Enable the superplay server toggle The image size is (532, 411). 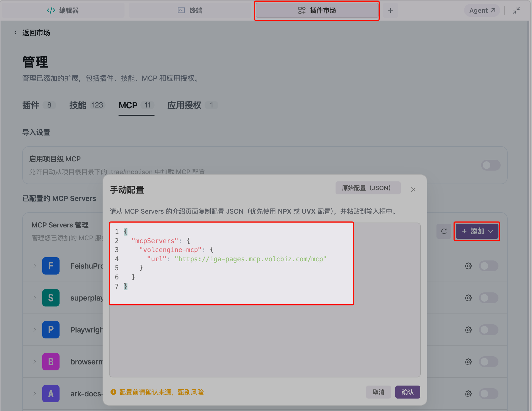pos(488,298)
